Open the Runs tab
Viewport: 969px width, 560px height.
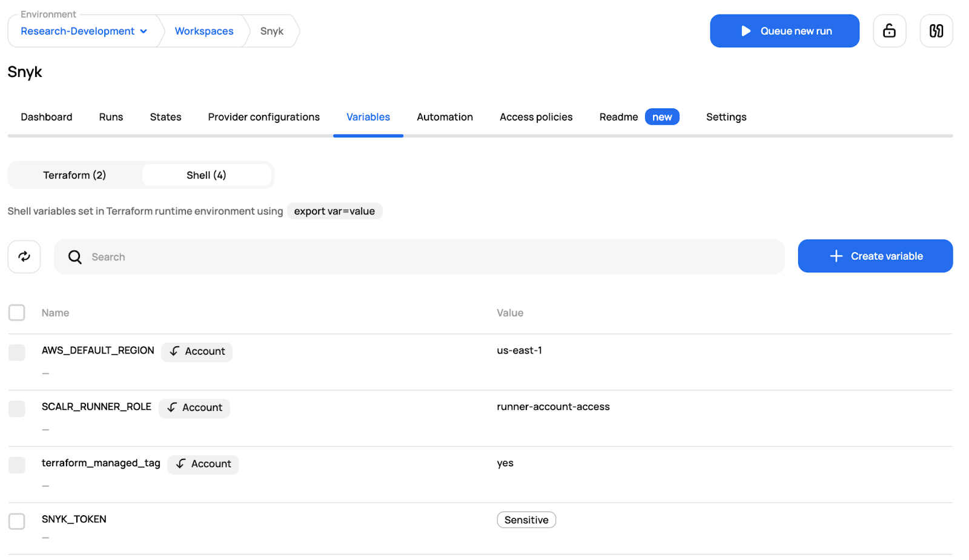(111, 117)
